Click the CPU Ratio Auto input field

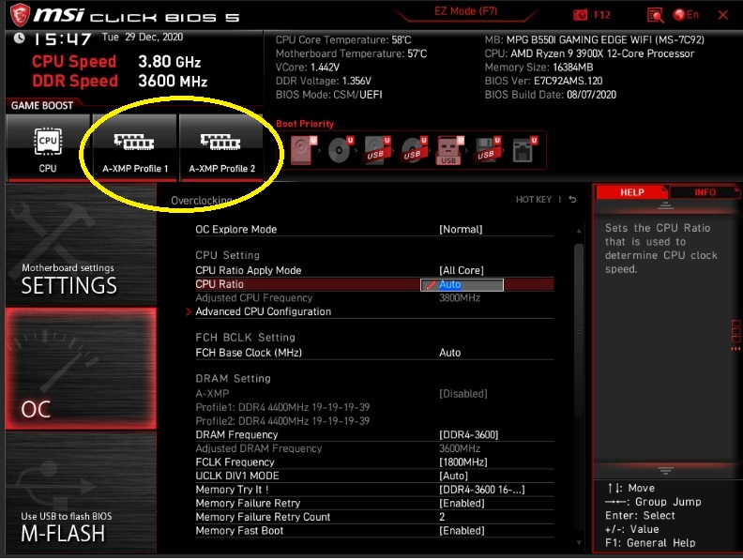point(462,285)
